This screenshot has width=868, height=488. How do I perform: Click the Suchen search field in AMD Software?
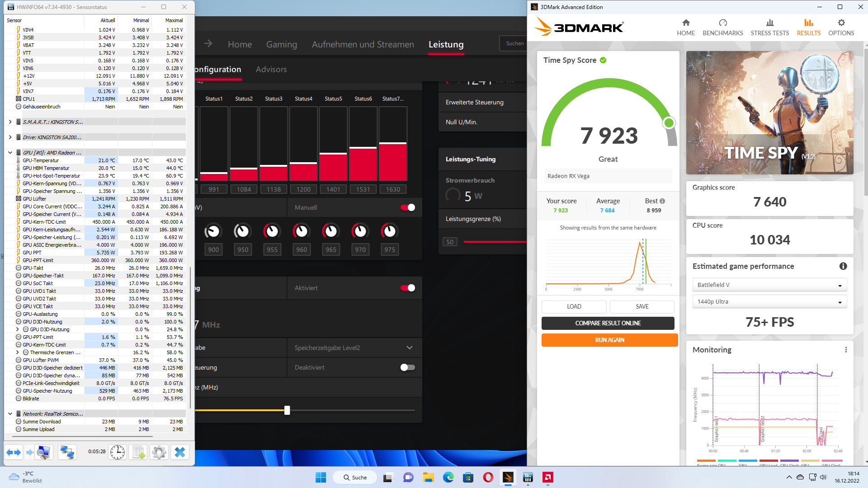[514, 43]
